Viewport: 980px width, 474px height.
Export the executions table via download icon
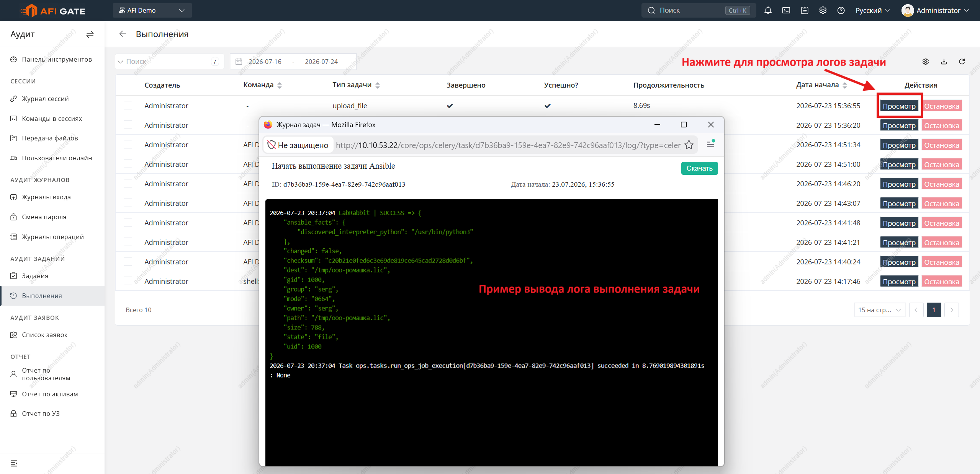point(944,62)
